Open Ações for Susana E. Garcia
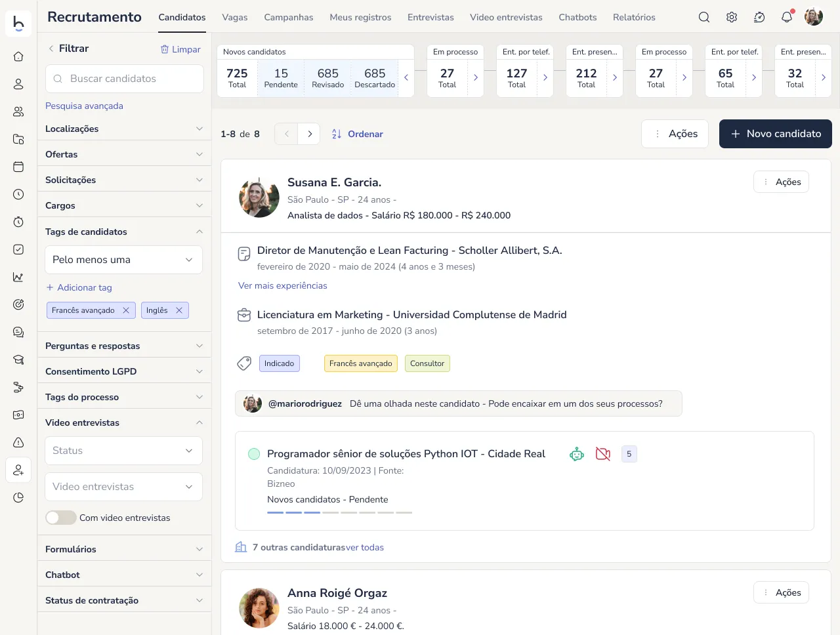This screenshot has height=635, width=840. point(781,182)
